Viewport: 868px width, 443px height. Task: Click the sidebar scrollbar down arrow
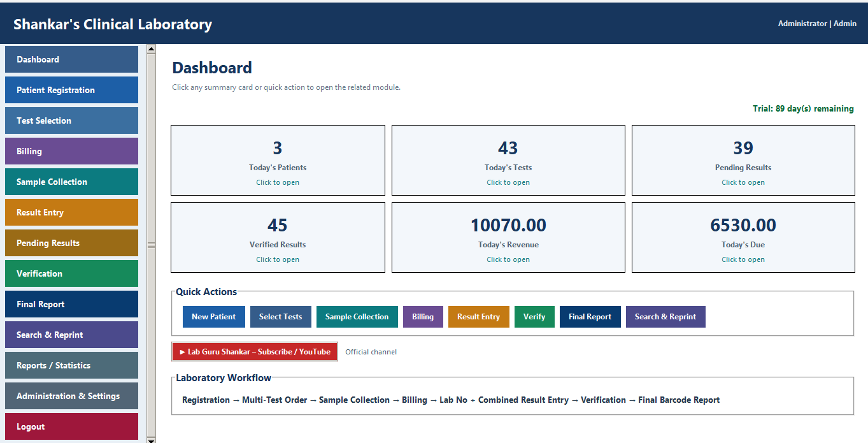pyautogui.click(x=151, y=440)
